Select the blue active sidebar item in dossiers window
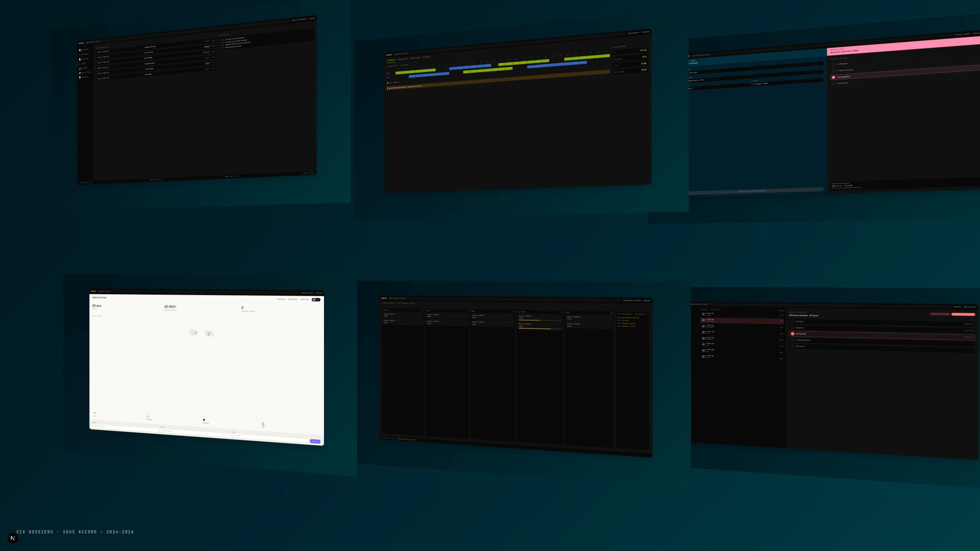This screenshot has height=551, width=980. pyautogui.click(x=83, y=64)
